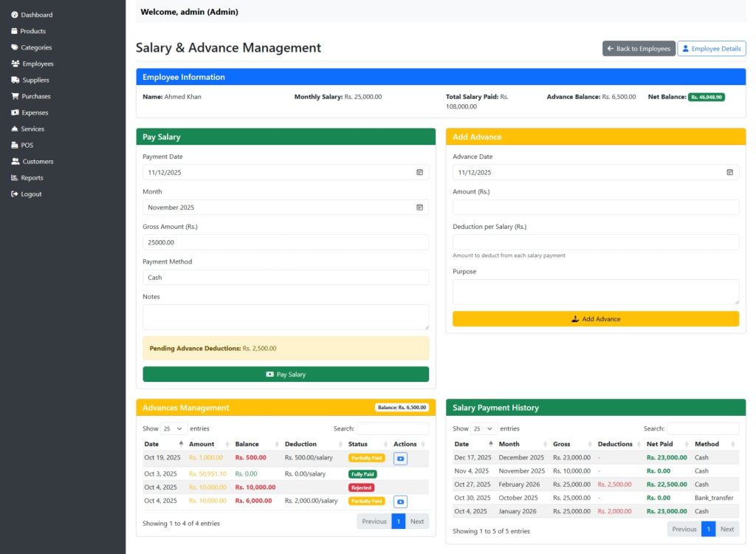This screenshot has width=756, height=554.
Task: Open month picker icon in Month field
Action: point(419,208)
